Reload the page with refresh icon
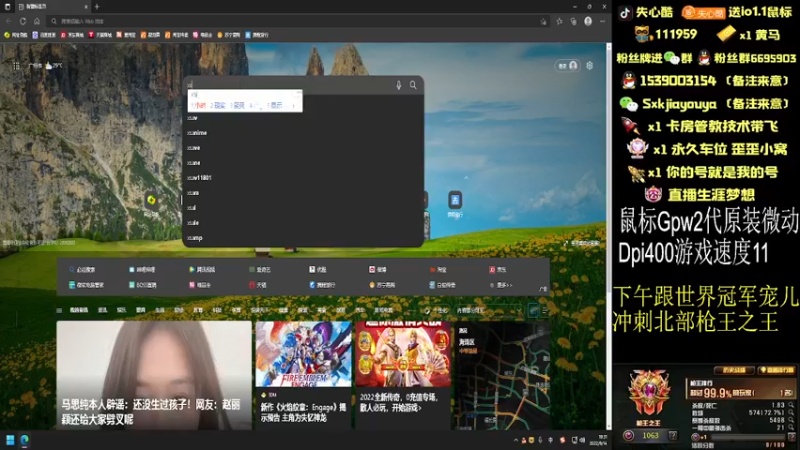Viewport: 800px width, 450px height. click(23, 21)
